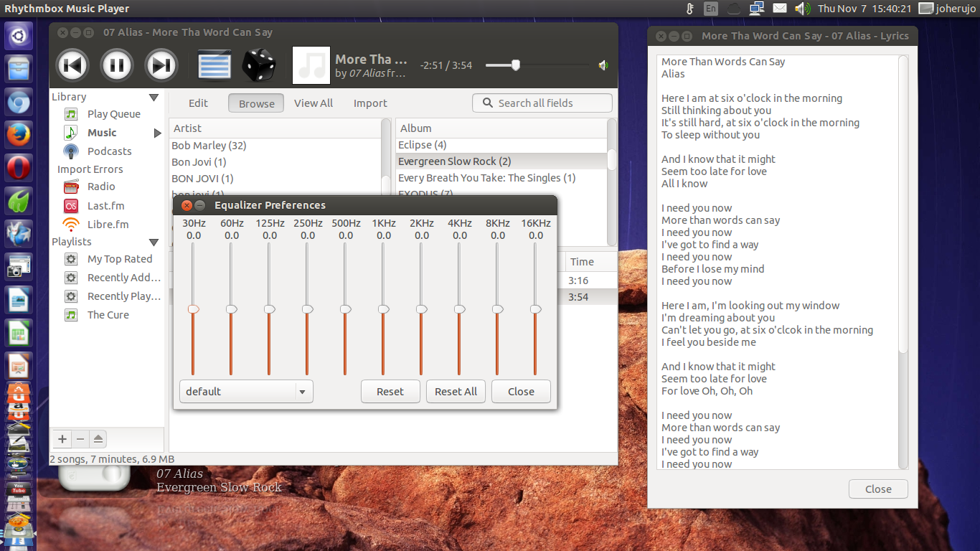
Task: Open the equalizer preset dropdown showing default
Action: (x=245, y=391)
